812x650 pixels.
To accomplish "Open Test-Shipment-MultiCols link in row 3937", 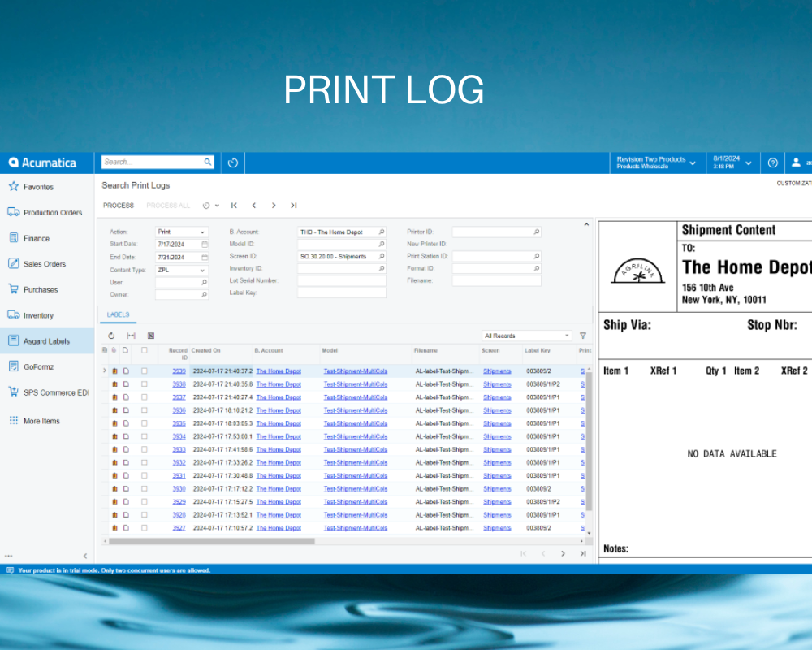I will (356, 397).
